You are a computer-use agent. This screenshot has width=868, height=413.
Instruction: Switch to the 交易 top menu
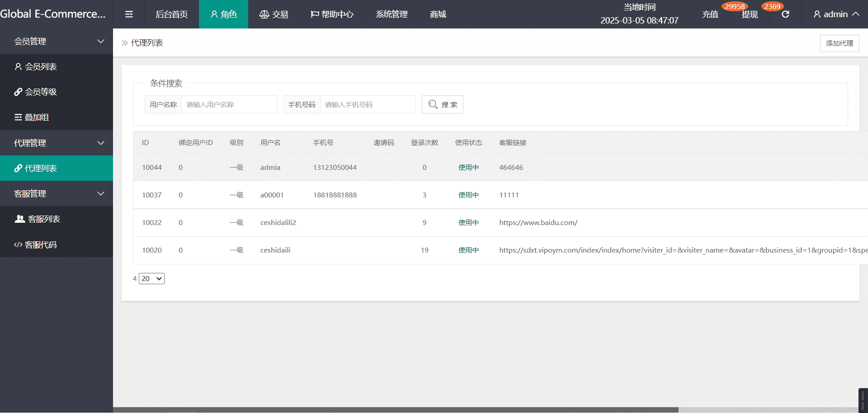(x=274, y=14)
